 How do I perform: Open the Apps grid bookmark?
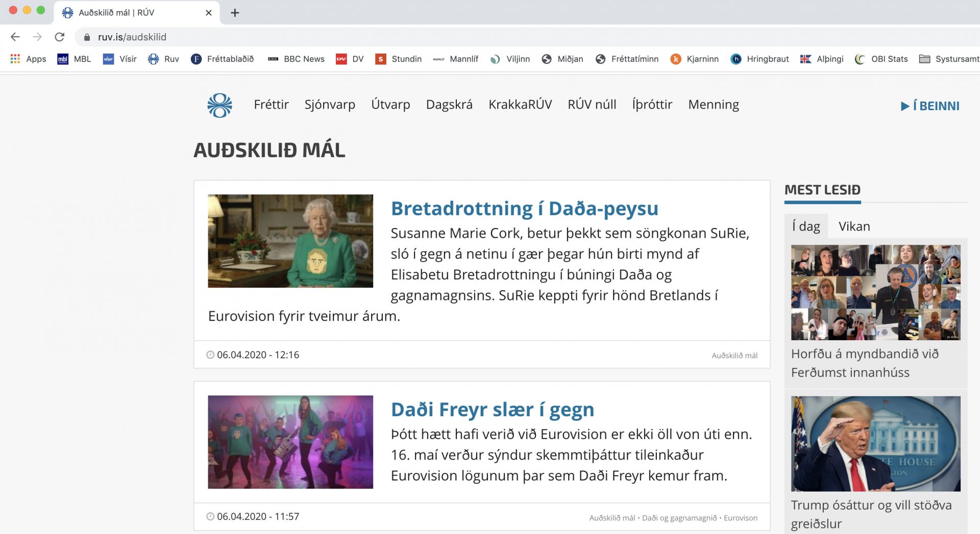click(29, 59)
